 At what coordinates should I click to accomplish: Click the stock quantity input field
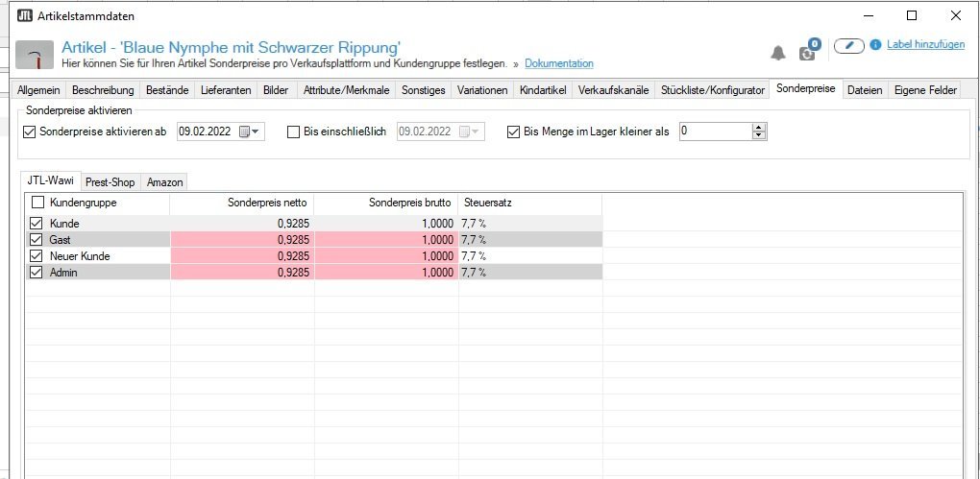(x=716, y=132)
